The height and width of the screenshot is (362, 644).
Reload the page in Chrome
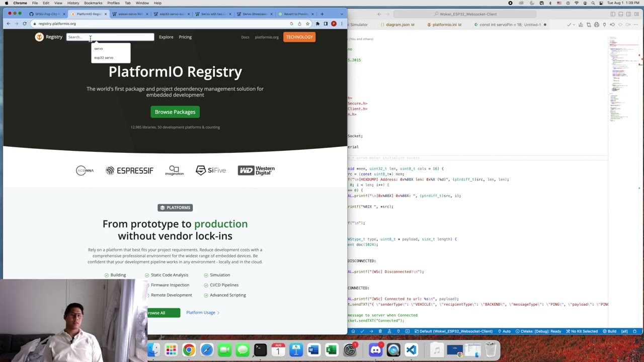click(24, 24)
